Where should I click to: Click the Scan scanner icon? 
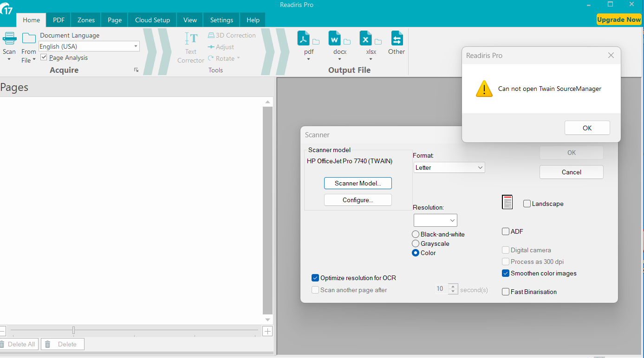click(9, 39)
